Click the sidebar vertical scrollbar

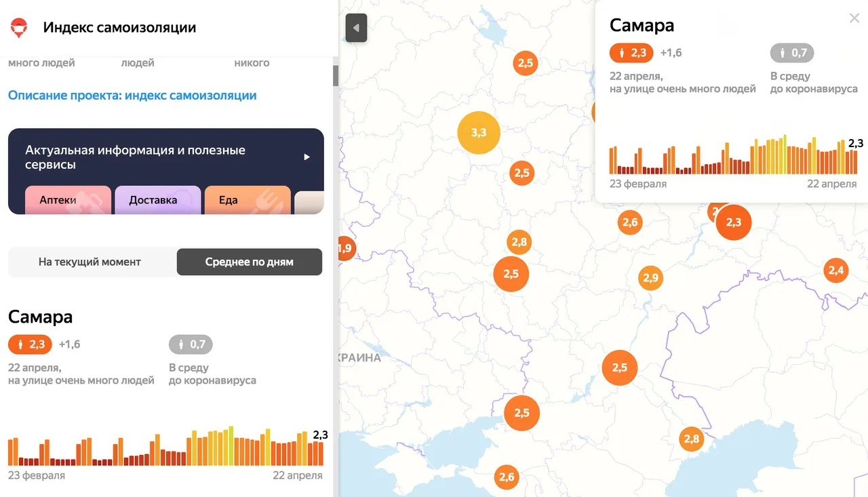[x=335, y=75]
